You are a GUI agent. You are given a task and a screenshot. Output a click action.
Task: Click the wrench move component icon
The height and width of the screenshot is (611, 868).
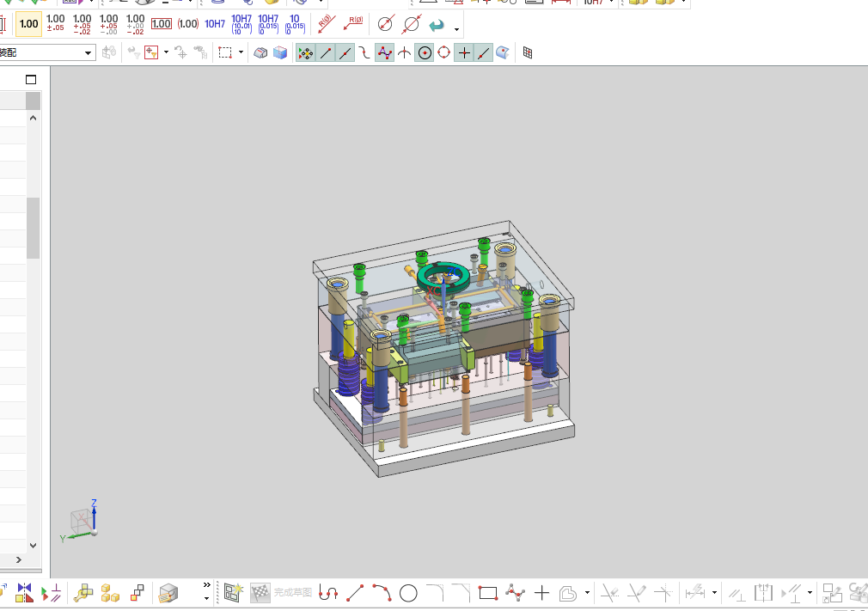click(x=83, y=593)
